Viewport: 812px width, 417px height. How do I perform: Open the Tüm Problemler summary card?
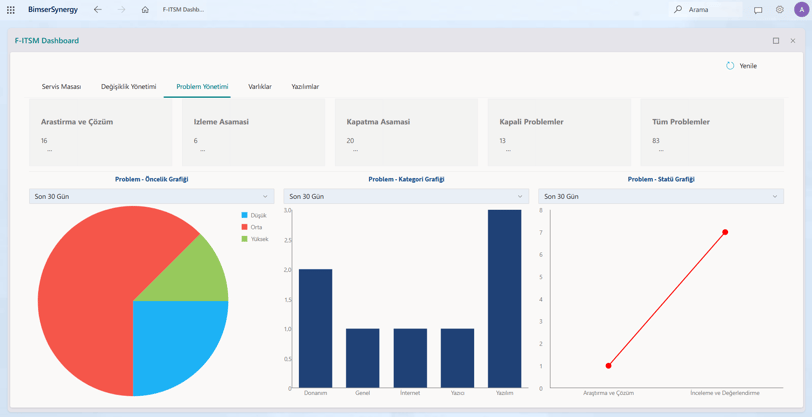click(712, 132)
